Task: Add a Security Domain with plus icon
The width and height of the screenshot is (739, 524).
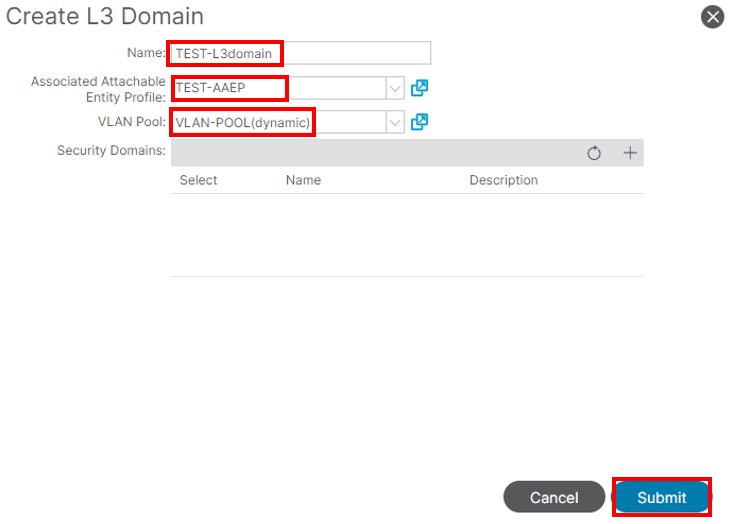Action: tap(630, 153)
